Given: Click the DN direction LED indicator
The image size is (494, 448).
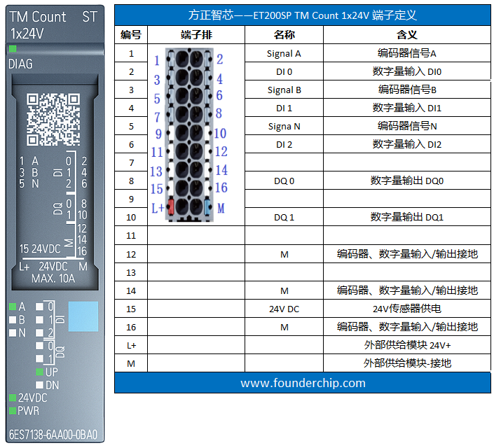Looking at the screenshot, I should point(40,385).
